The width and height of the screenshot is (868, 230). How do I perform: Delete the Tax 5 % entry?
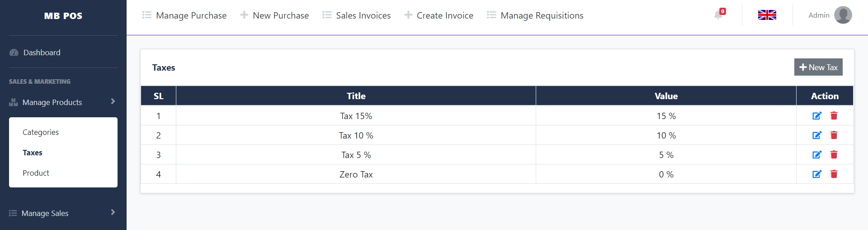click(x=834, y=155)
